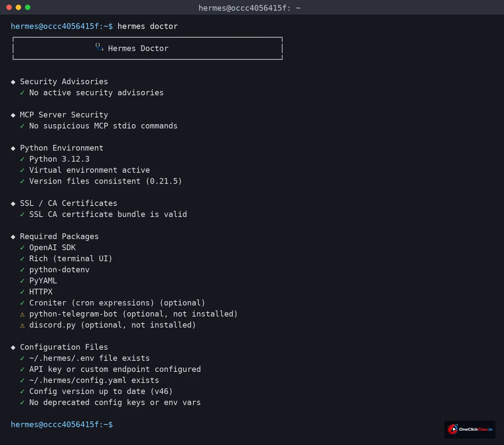The height and width of the screenshot is (445, 504).
Task: Click the typed command 'hermes doctor'
Action: (x=147, y=26)
